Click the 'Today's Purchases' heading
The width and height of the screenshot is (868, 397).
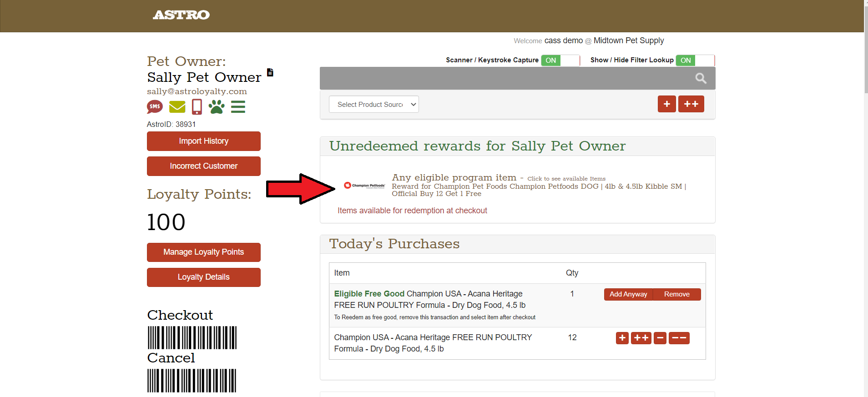coord(394,244)
